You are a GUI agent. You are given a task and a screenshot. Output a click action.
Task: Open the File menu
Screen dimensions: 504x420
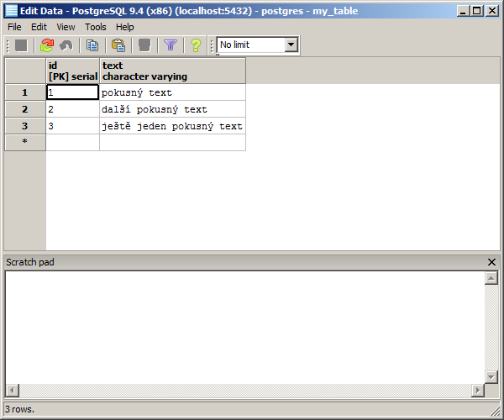[x=14, y=27]
